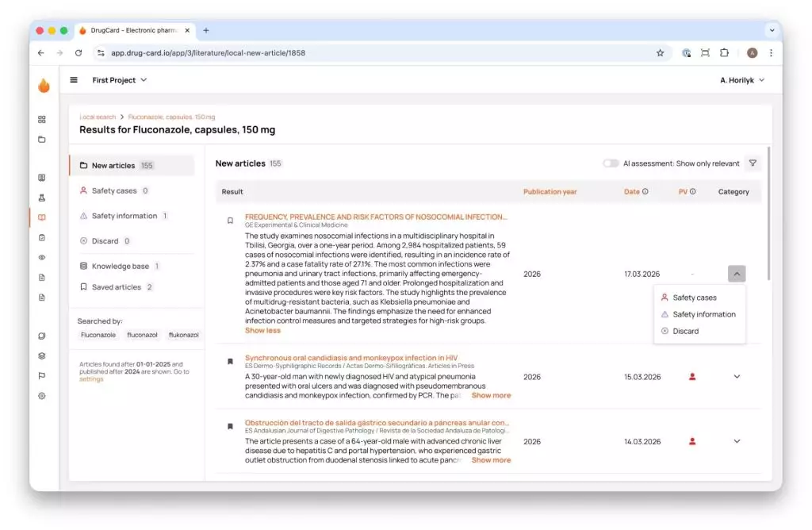
Task: Click the Local search breadcrumb
Action: tap(98, 117)
